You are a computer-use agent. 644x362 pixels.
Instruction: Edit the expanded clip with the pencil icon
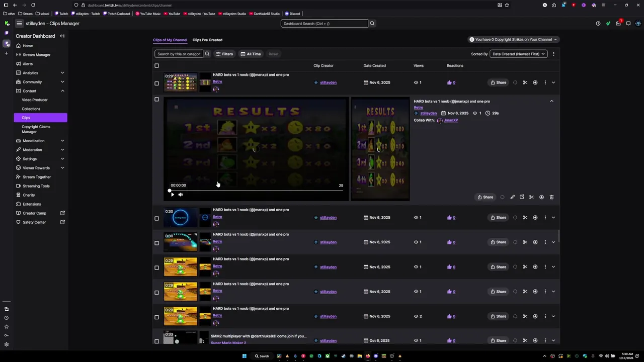point(512,197)
